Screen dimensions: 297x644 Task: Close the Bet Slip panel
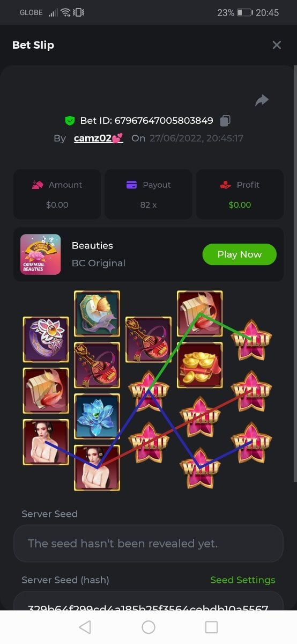[x=277, y=45]
